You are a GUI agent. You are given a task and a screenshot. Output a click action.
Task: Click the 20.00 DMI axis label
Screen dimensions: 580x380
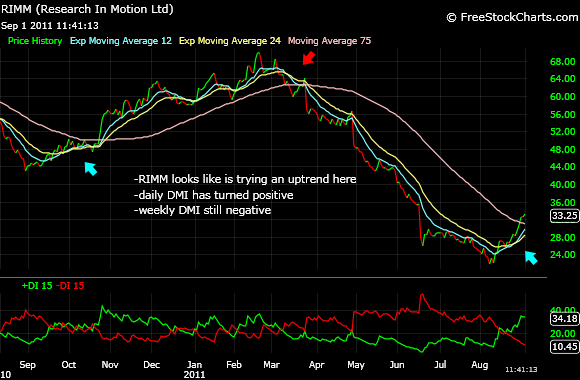pyautogui.click(x=562, y=333)
